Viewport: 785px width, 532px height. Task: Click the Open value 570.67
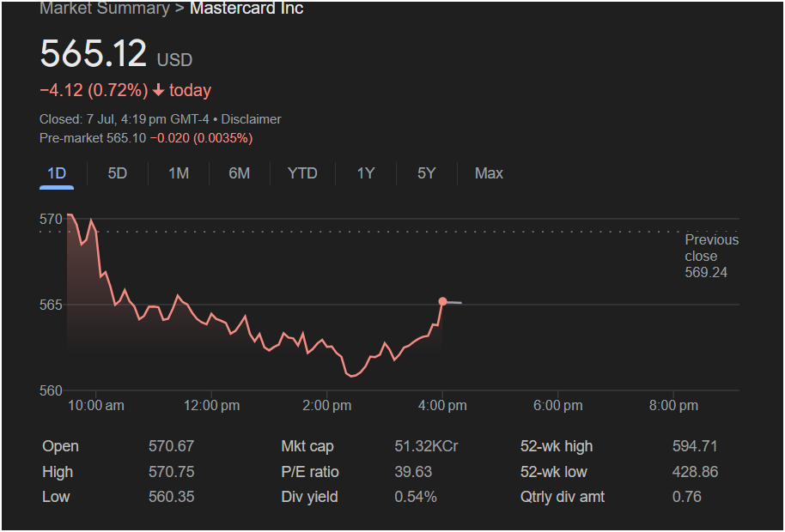171,446
